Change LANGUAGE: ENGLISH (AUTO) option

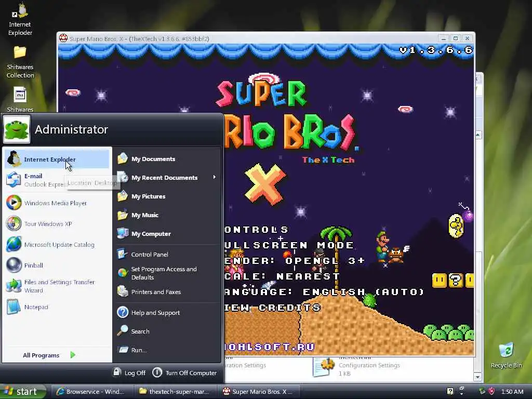[x=324, y=292]
